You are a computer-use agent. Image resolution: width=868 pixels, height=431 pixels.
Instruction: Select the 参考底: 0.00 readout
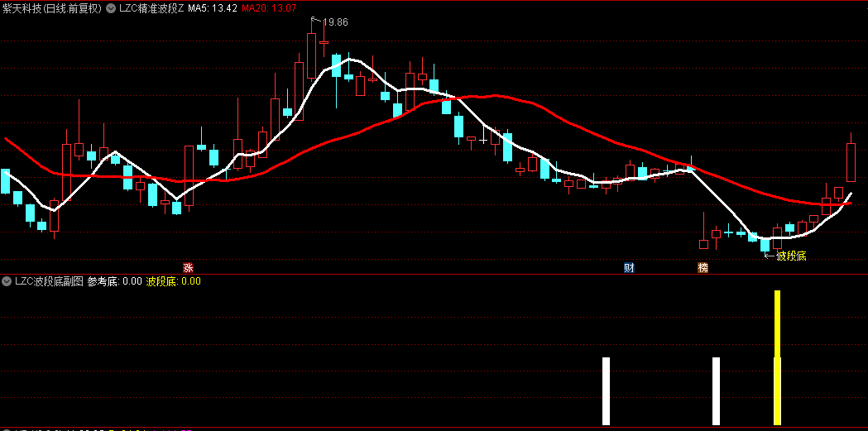[114, 281]
